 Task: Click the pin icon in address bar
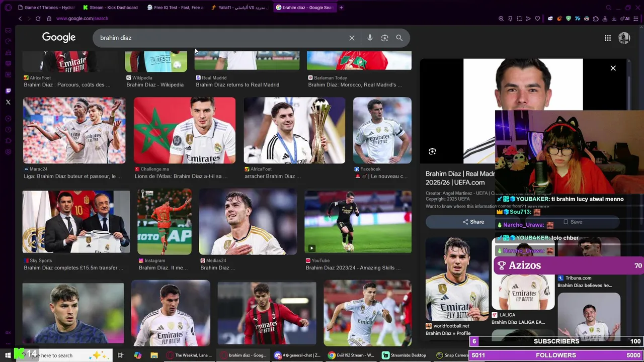(510, 19)
